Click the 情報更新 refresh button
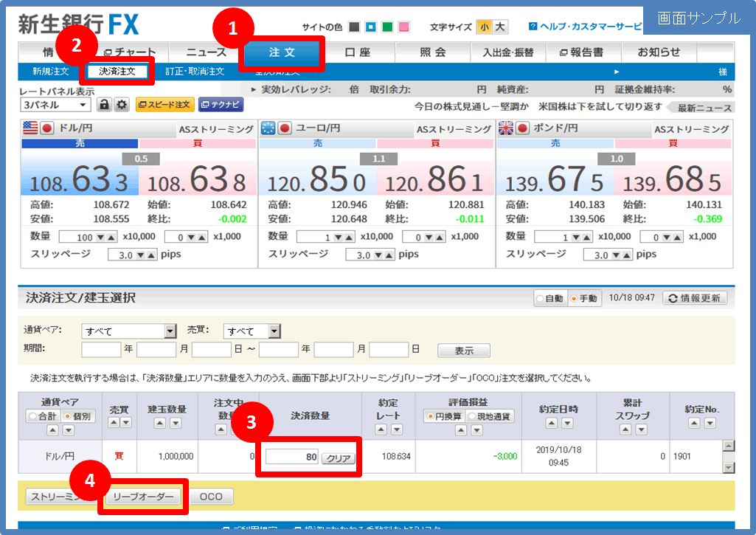The height and width of the screenshot is (535, 756). 696,298
